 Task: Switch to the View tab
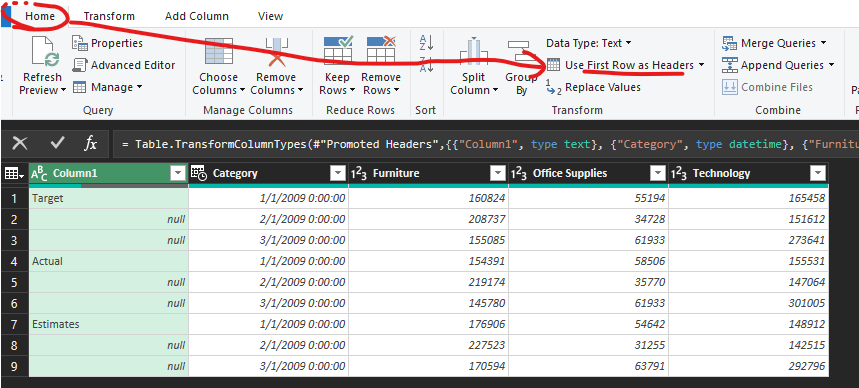[271, 16]
